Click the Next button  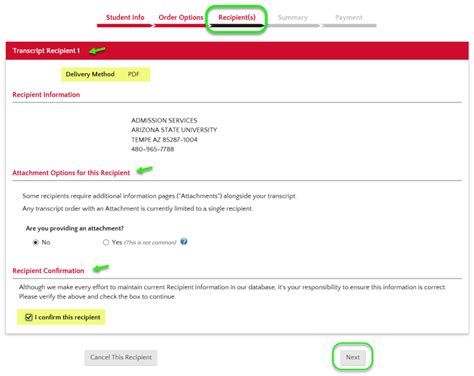(353, 357)
